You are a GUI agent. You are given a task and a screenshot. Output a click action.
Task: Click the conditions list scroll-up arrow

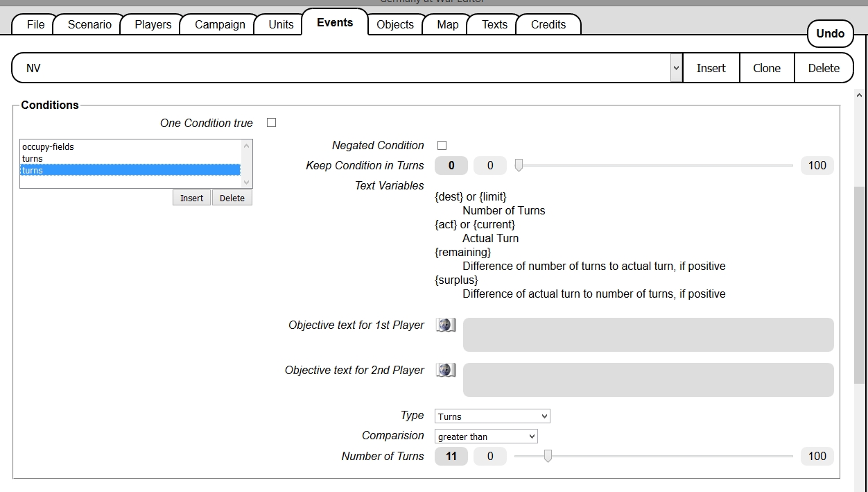pyautogui.click(x=246, y=146)
